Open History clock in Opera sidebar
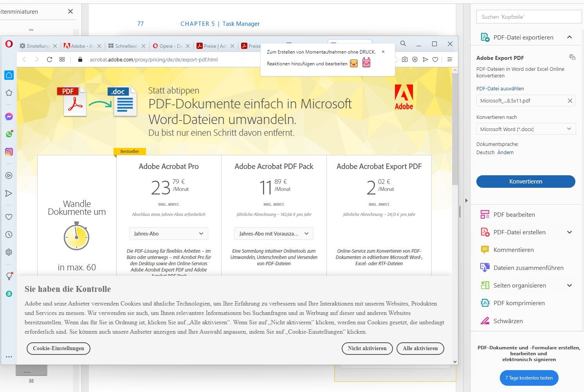 pos(9,235)
